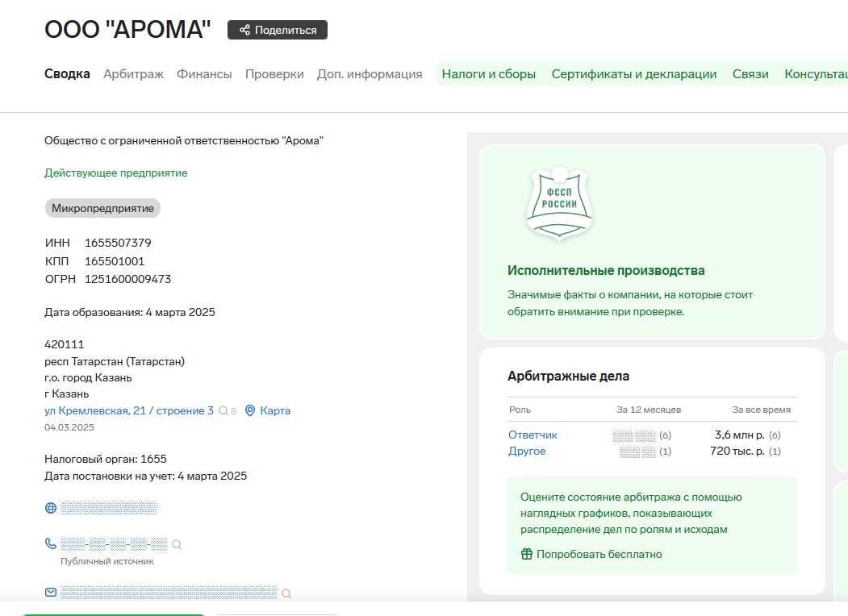Screen dimensions: 848x616
Task: Open the Арбитраж tab
Action: pos(133,74)
